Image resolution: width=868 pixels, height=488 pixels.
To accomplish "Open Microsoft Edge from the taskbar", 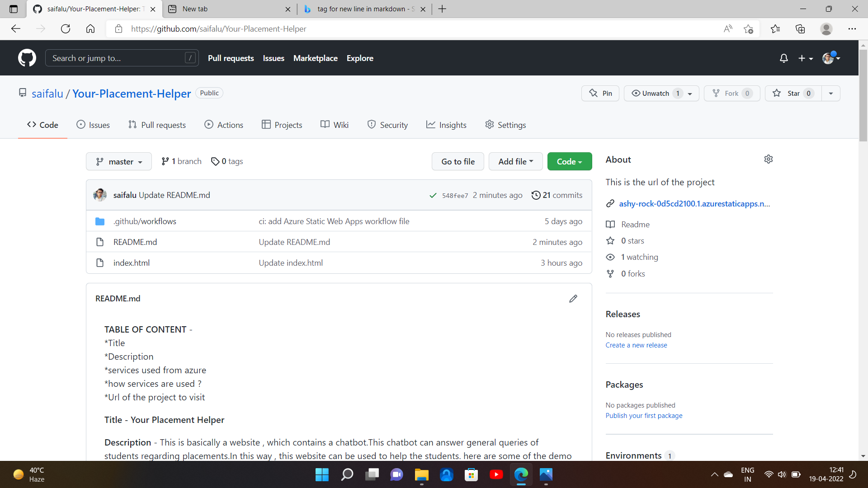I will pos(521,474).
